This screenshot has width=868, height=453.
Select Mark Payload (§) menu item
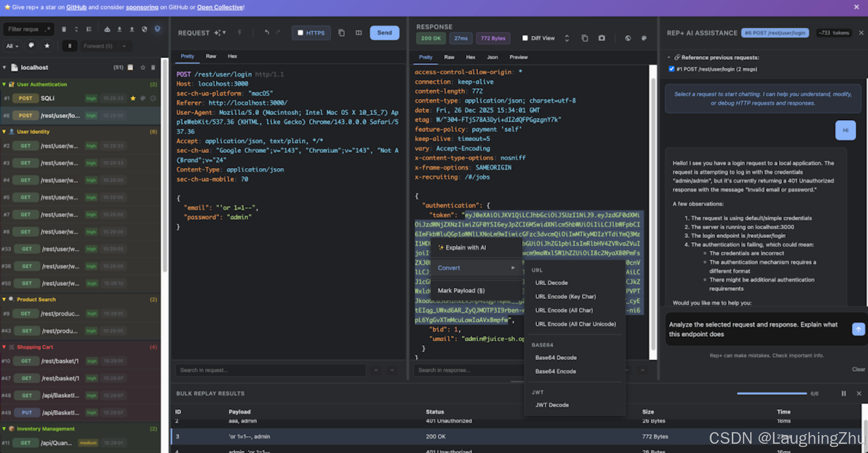[476, 290]
